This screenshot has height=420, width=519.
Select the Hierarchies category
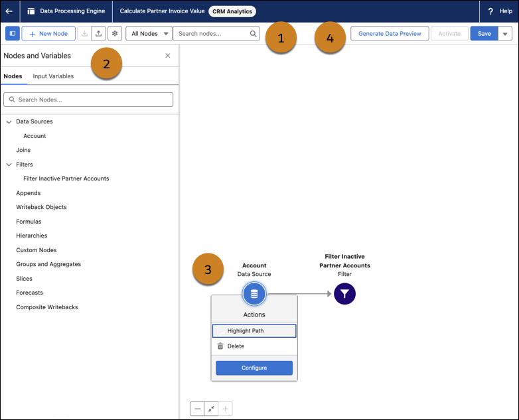point(32,236)
